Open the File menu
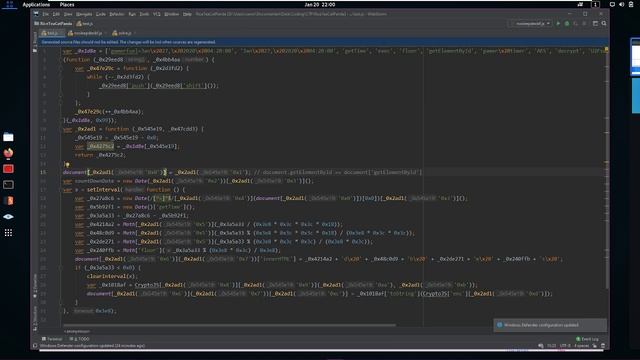 point(45,14)
